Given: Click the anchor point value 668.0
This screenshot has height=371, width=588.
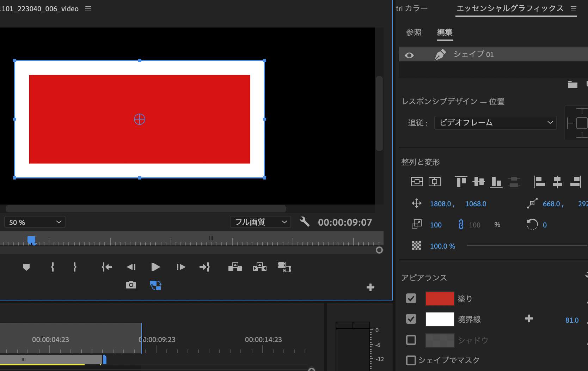Looking at the screenshot, I should coord(552,204).
